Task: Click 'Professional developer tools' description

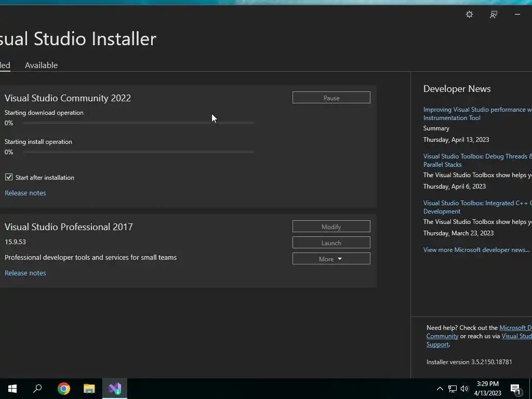Action: click(90, 257)
